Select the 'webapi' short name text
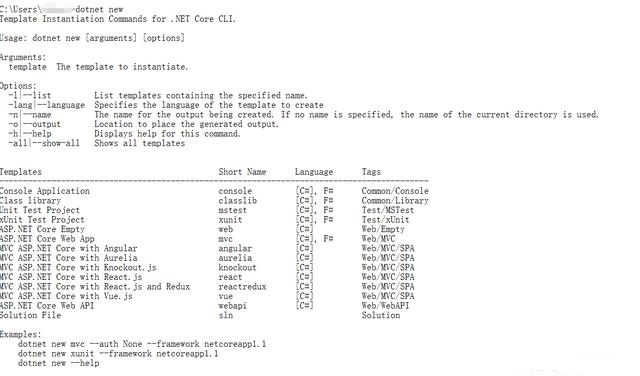This screenshot has width=640, height=376. 233,306
